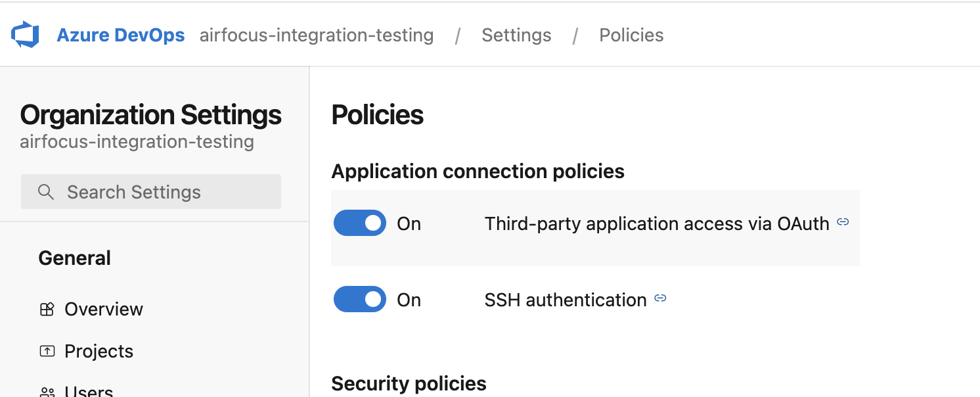Toggle SSH authentication policy switch

pos(360,300)
